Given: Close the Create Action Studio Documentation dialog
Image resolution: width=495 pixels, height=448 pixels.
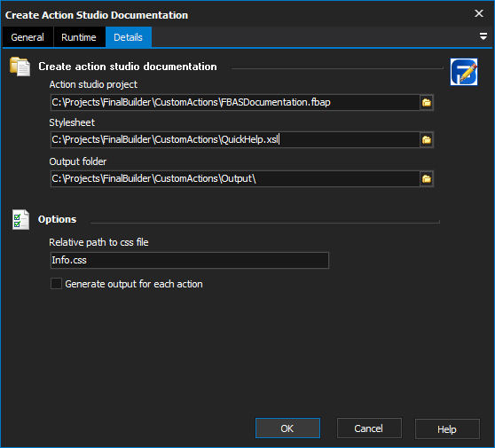Looking at the screenshot, I should pyautogui.click(x=479, y=13).
